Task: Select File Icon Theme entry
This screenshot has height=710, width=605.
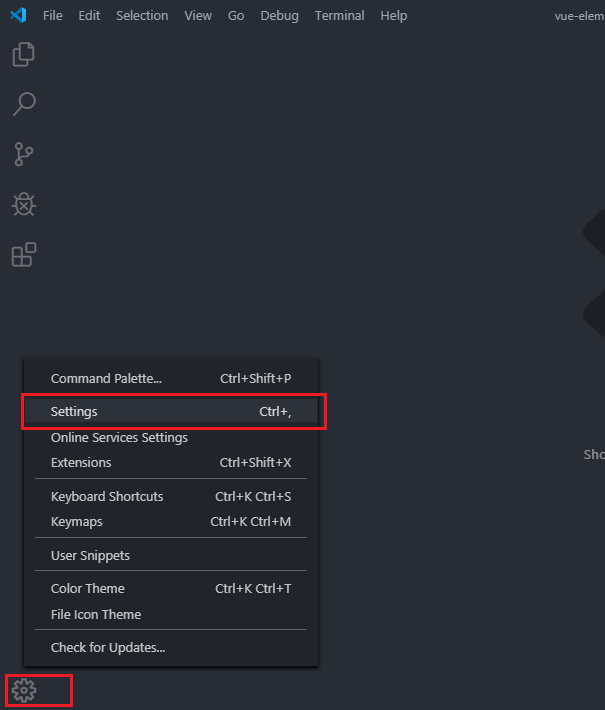Action: tap(96, 615)
